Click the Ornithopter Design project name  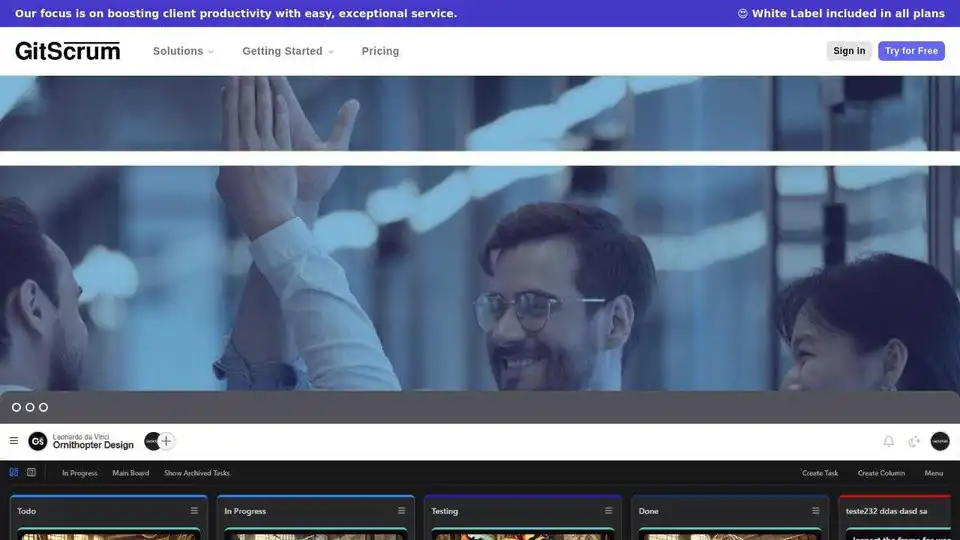(93, 445)
